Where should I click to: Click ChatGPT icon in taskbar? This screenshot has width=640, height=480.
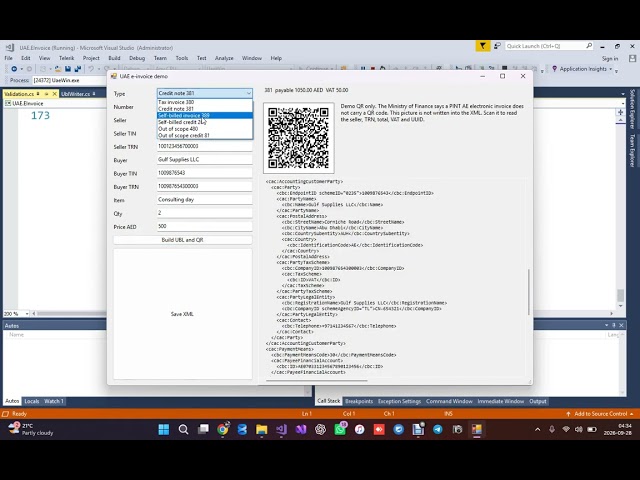[320, 429]
